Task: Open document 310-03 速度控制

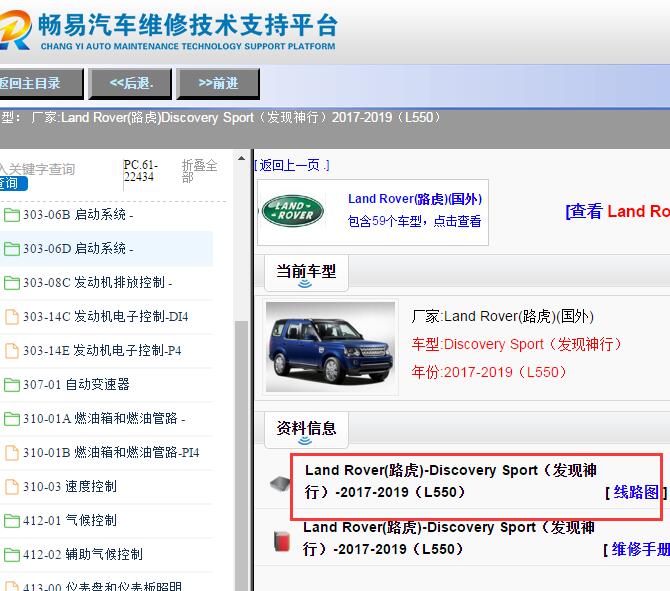Action: click(70, 487)
